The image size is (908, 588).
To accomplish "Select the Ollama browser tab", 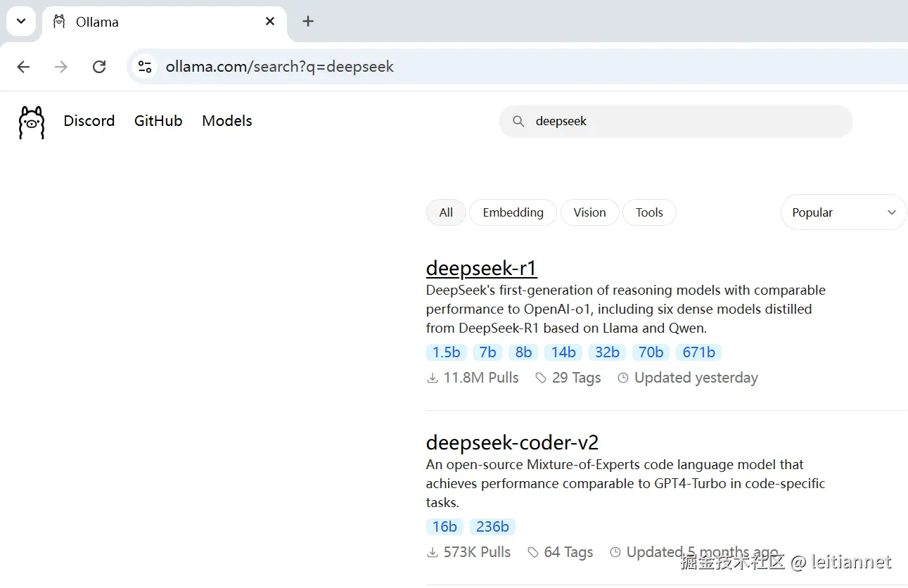I will (165, 22).
